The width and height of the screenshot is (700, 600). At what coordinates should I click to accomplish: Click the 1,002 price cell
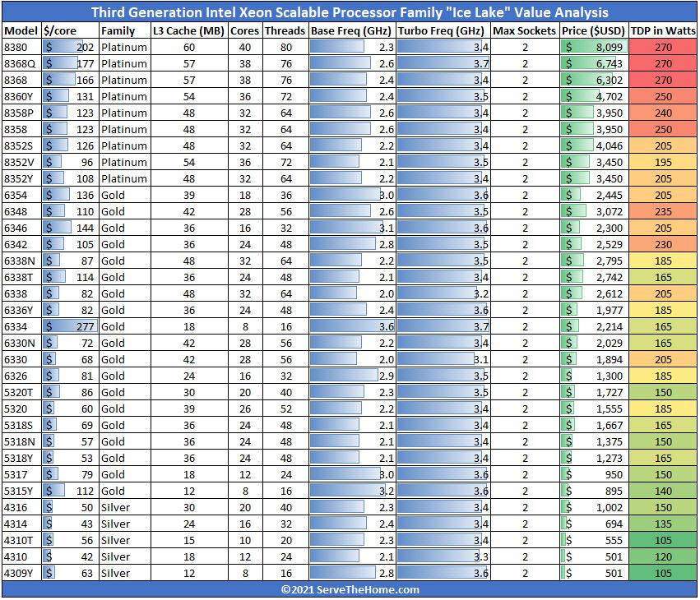click(594, 508)
